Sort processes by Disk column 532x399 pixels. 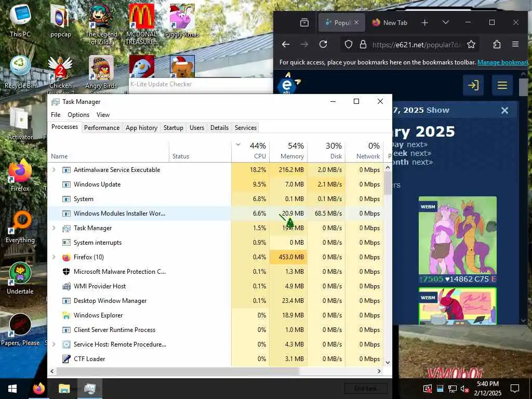pos(326,151)
